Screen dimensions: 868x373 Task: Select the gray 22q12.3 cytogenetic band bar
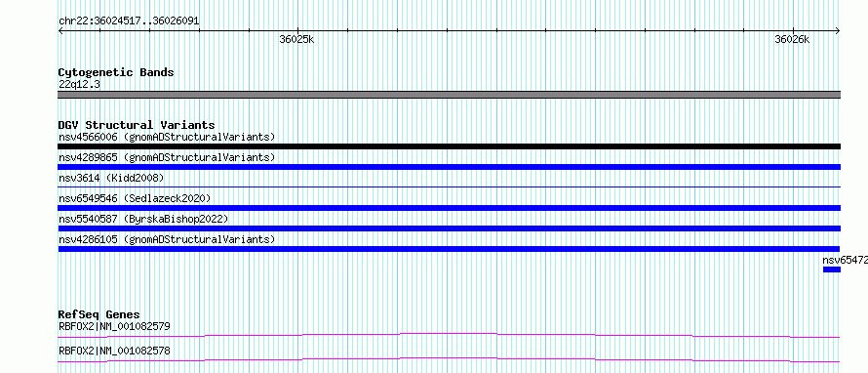(x=449, y=95)
